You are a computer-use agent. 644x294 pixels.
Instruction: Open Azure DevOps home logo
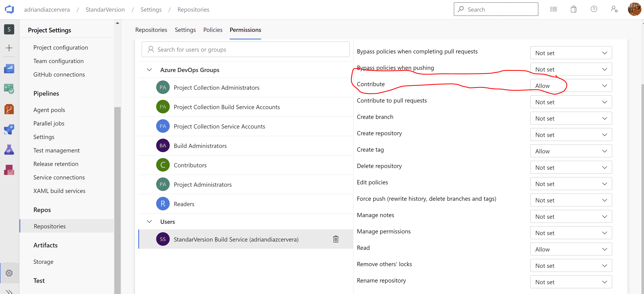[9, 9]
